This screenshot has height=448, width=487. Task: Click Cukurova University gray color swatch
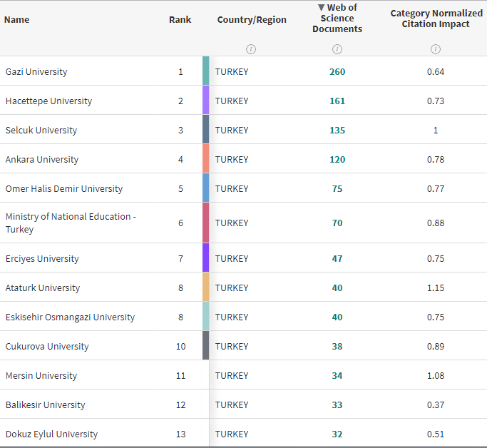(x=205, y=346)
